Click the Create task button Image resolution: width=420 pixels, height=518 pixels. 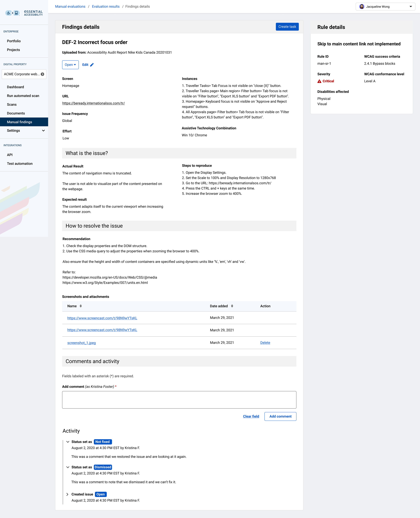287,27
